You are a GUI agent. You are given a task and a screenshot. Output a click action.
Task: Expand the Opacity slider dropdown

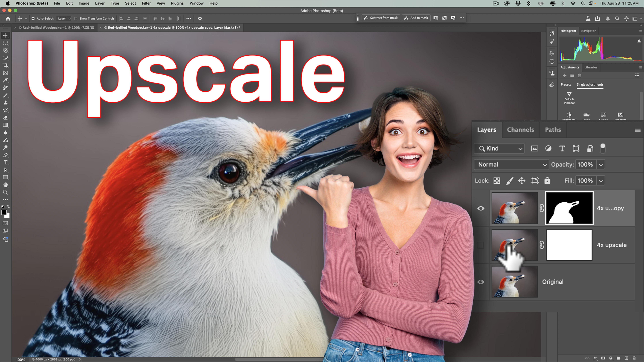tap(601, 165)
